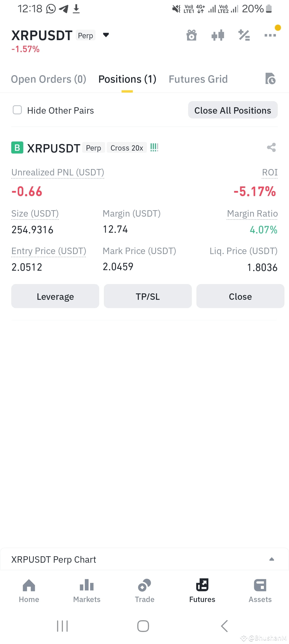Switch to the Futures Grid tab
This screenshot has height=644, width=289.
tap(198, 79)
